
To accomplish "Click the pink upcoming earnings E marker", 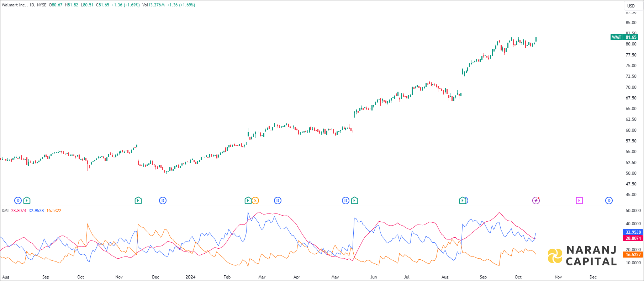I will click(579, 201).
